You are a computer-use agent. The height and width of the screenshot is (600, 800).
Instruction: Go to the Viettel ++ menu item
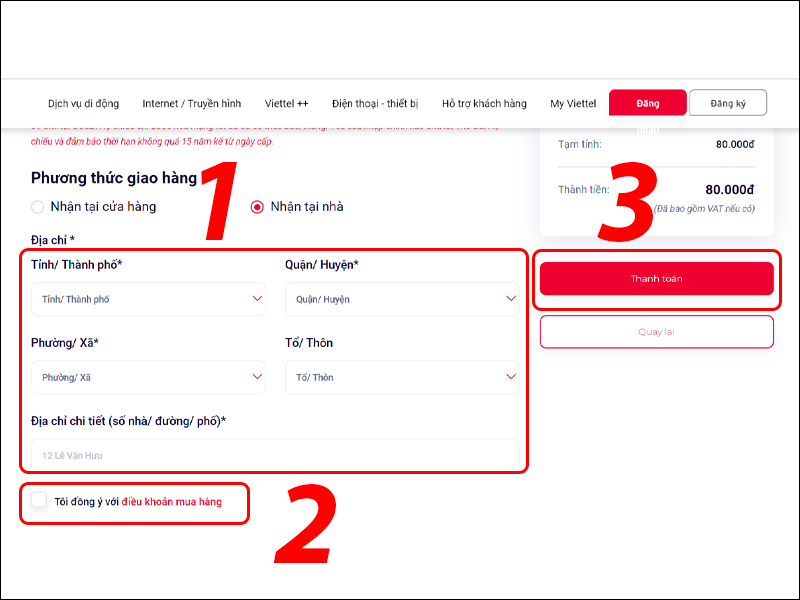[x=286, y=104]
